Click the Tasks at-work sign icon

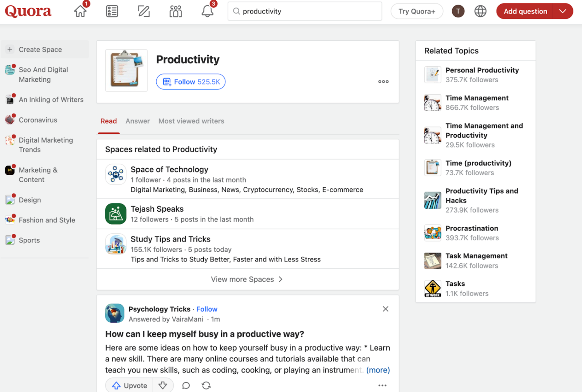pyautogui.click(x=433, y=288)
